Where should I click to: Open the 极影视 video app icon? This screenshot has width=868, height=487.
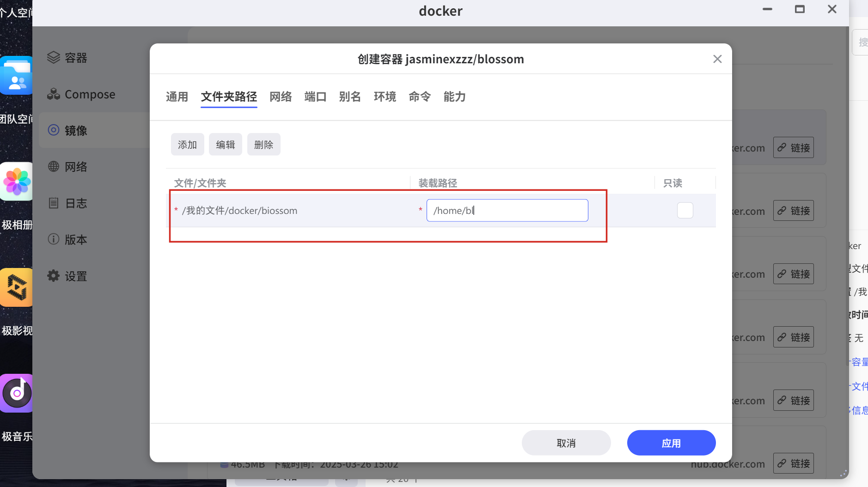tap(17, 287)
